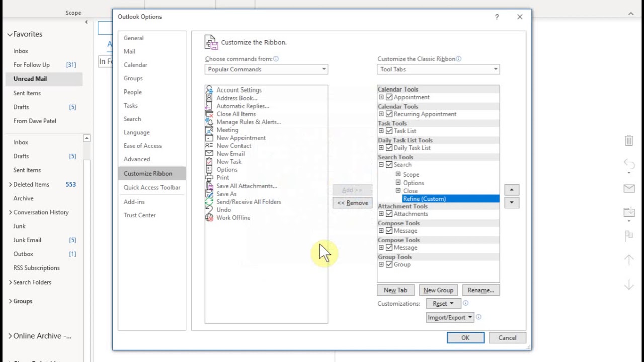Click the Close All Items icon
The image size is (644, 362).
[209, 114]
